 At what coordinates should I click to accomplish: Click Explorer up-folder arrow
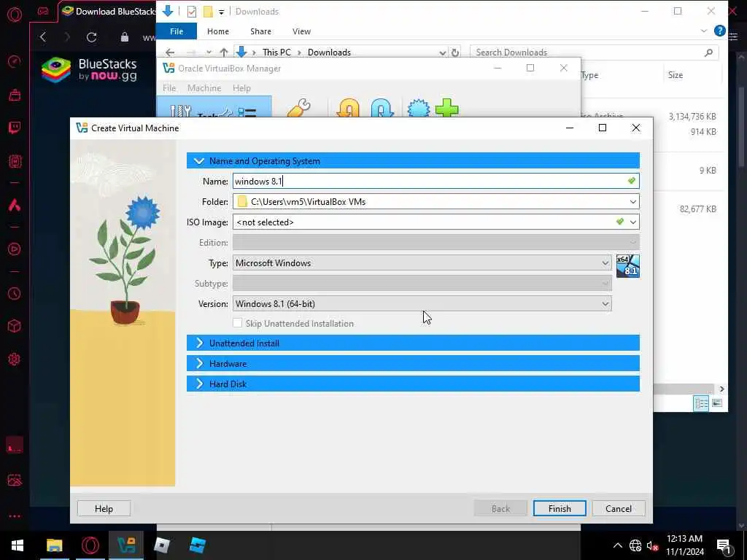[x=224, y=52]
